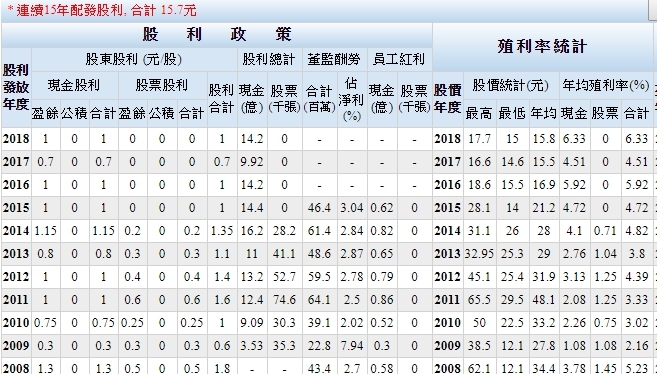Click the '員工紅利' column header
Image resolution: width=657 pixels, height=374 pixels.
398,59
